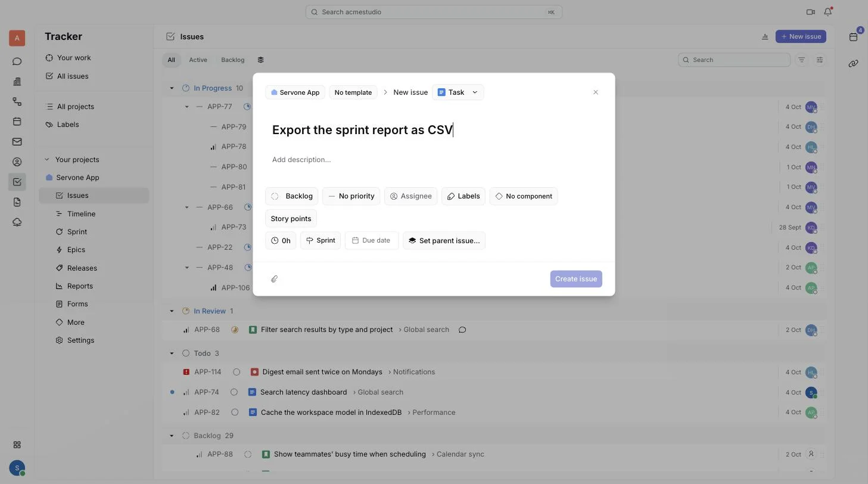
Task: Collapse the In Review group
Action: coord(172,311)
